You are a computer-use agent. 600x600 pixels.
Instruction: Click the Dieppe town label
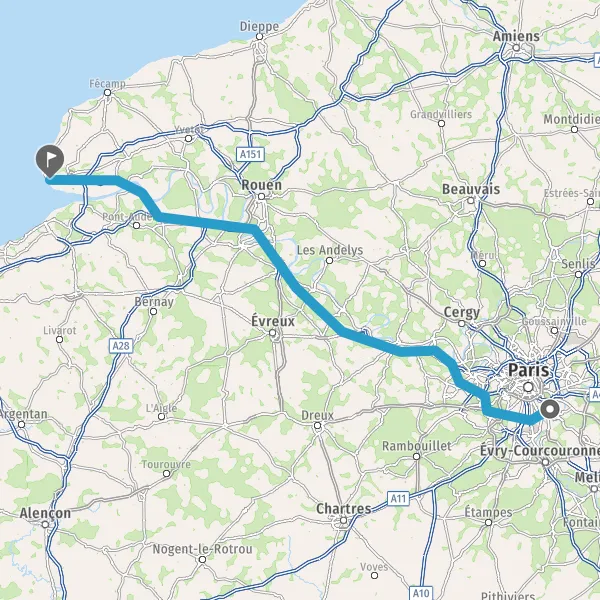[x=259, y=26]
